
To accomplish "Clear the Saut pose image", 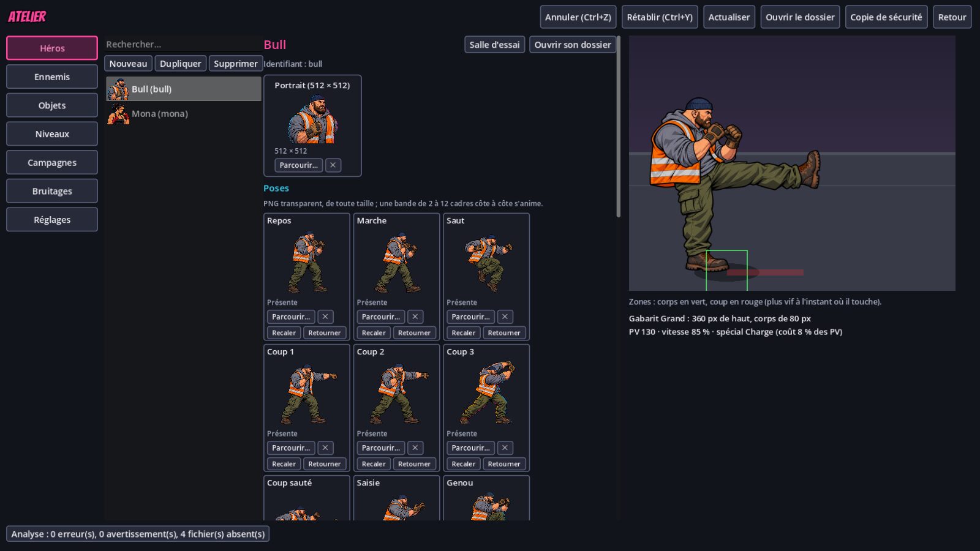I will point(505,317).
